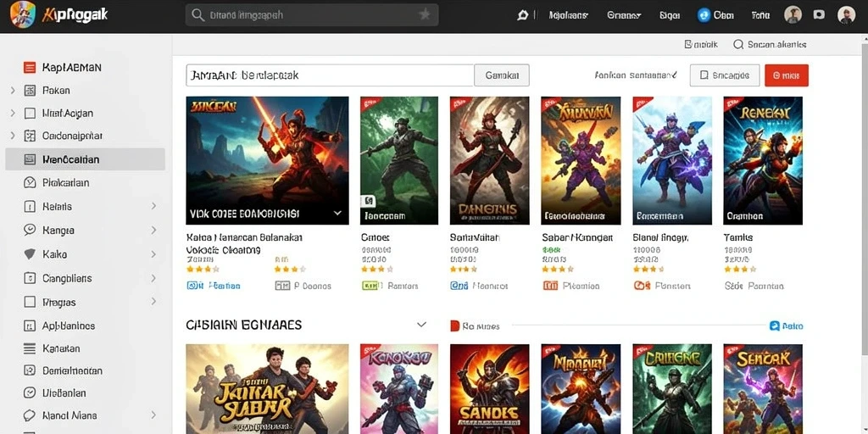The image size is (868, 434).
Task: Click the gray badge beside P Doonos
Action: pyautogui.click(x=282, y=286)
